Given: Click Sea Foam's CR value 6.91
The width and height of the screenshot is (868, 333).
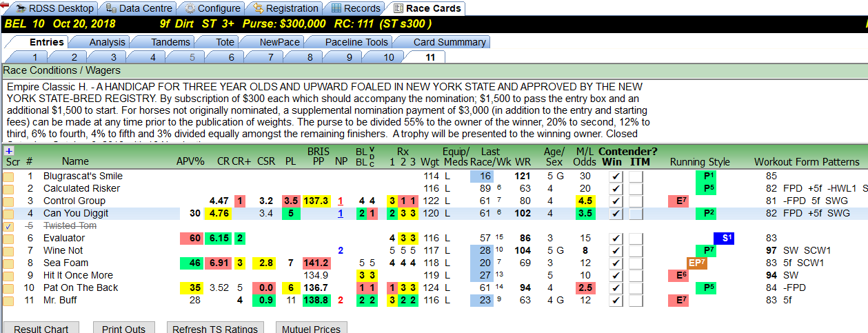Looking at the screenshot, I should coord(219,263).
